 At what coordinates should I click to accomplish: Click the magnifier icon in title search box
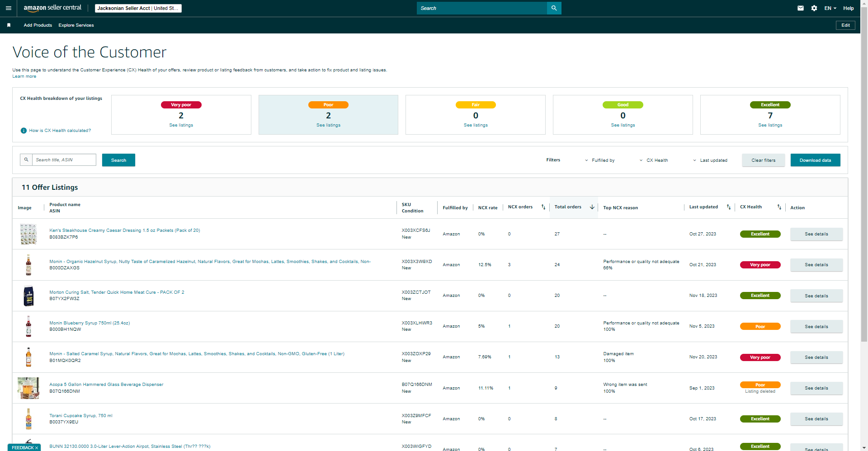pos(26,160)
